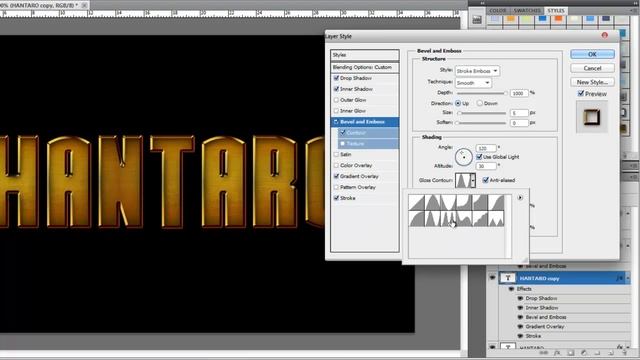Select the Styles entry in Layer Style list

(365, 55)
